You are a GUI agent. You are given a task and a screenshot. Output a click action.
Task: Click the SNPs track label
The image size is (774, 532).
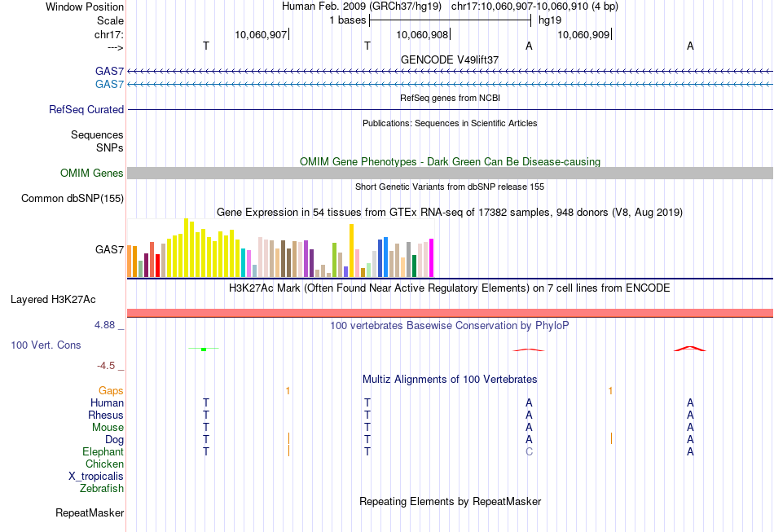110,147
